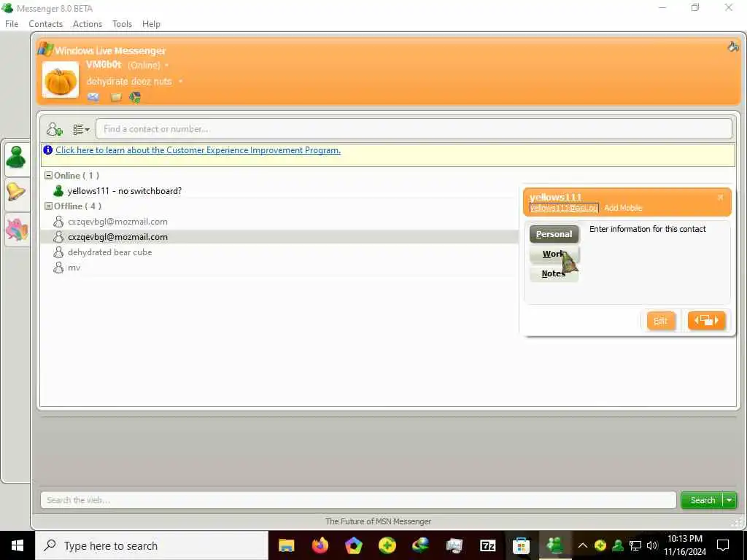Image resolution: width=747 pixels, height=560 pixels.
Task: Open Microsoft Store from the taskbar
Action: [521, 545]
